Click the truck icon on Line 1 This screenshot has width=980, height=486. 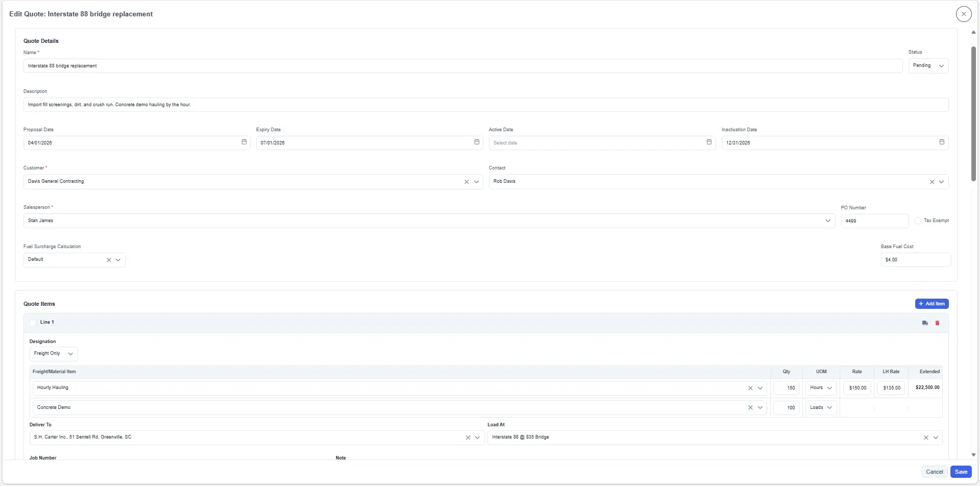coord(925,323)
